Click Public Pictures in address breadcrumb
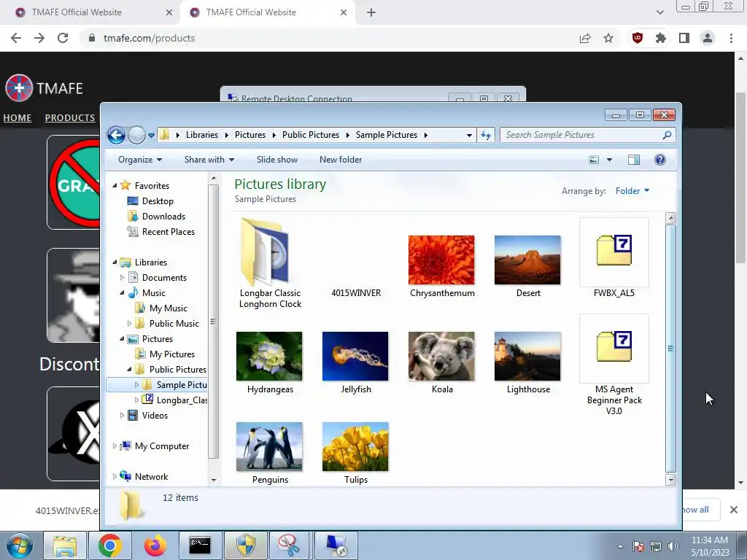Viewport: 747px width, 560px height. click(311, 135)
